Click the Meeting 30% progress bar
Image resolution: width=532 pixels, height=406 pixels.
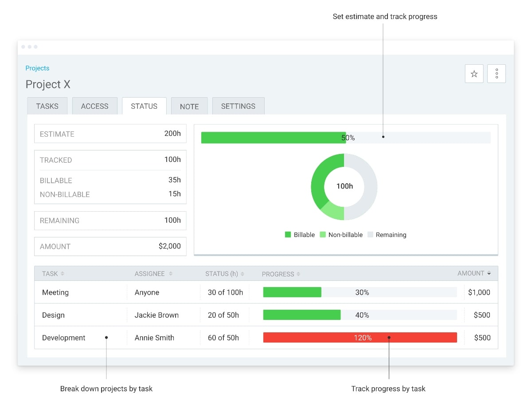(360, 292)
